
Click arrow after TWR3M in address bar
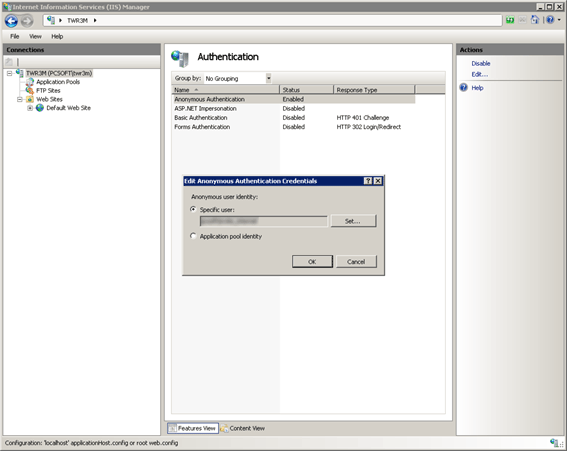click(95, 21)
